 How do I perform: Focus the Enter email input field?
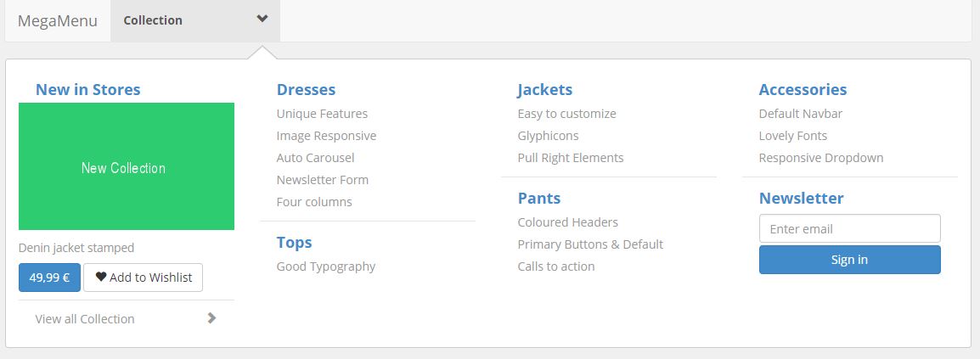point(849,228)
